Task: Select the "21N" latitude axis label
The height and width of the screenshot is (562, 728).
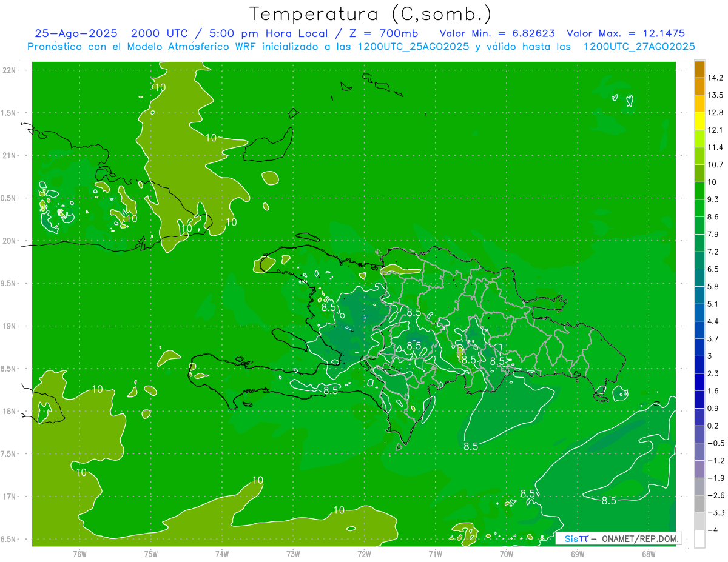Action: [10, 155]
